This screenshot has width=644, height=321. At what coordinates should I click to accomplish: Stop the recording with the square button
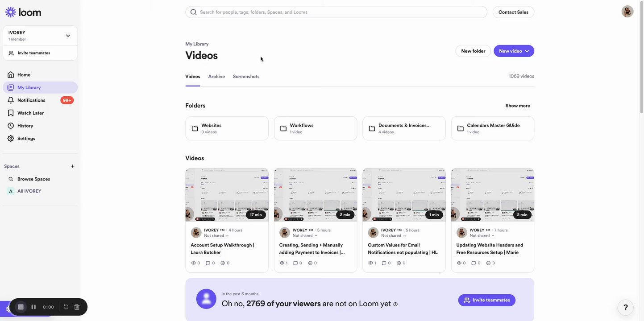click(x=21, y=307)
